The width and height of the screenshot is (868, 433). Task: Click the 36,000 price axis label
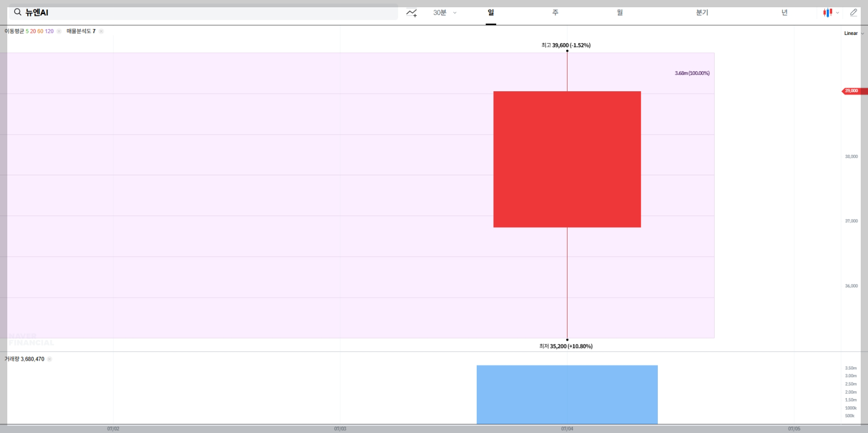click(851, 286)
